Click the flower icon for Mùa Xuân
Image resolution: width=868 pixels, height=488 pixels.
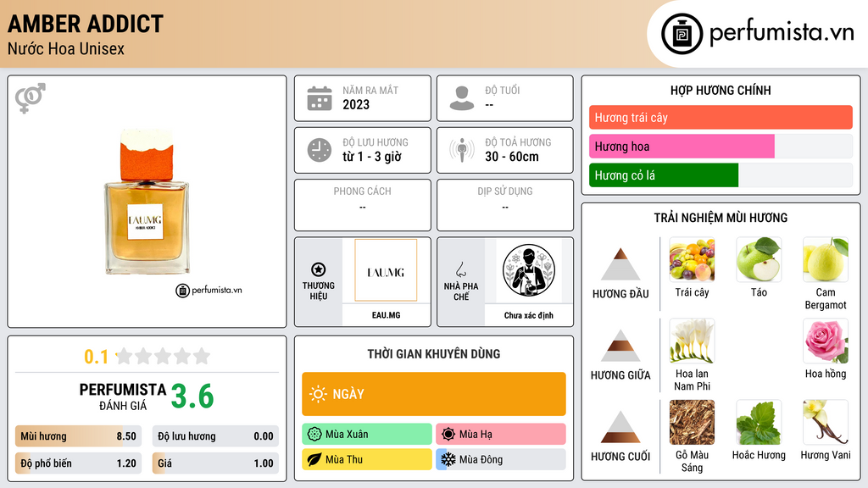[x=314, y=434]
